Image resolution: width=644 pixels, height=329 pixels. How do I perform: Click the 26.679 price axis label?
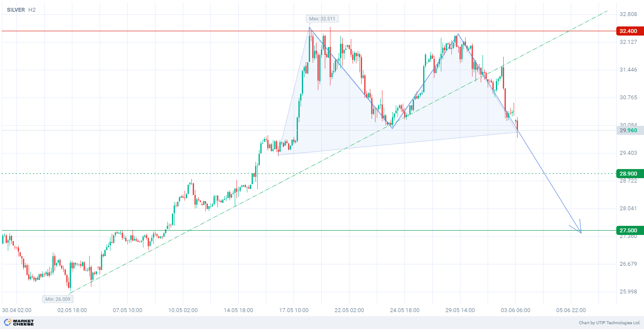(628, 264)
